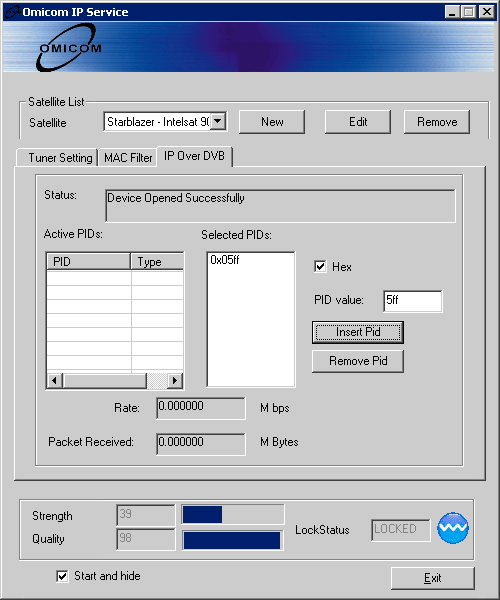Minimize the Omicom IP Service window
The image size is (500, 600).
(x=452, y=12)
